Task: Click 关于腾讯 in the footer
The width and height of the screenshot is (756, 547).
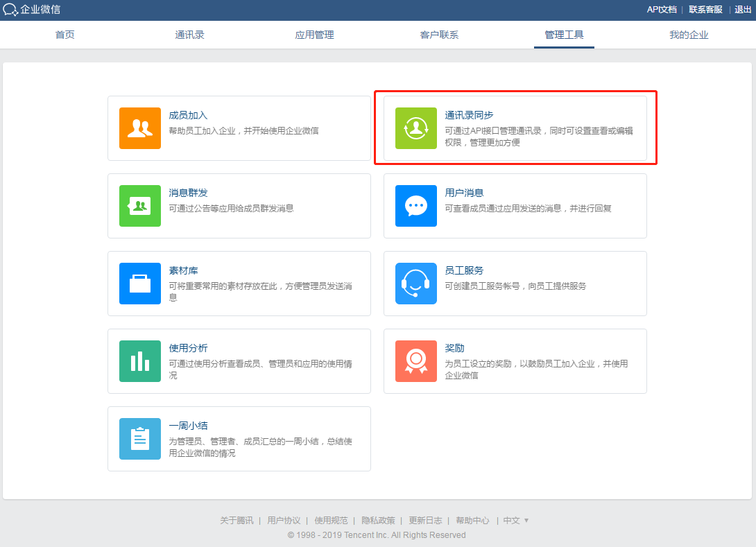Action: (237, 521)
